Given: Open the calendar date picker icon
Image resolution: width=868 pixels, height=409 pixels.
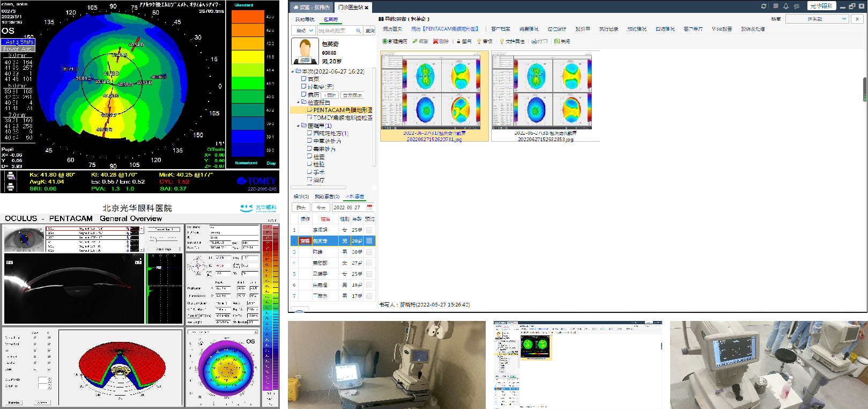Looking at the screenshot, I should (369, 207).
